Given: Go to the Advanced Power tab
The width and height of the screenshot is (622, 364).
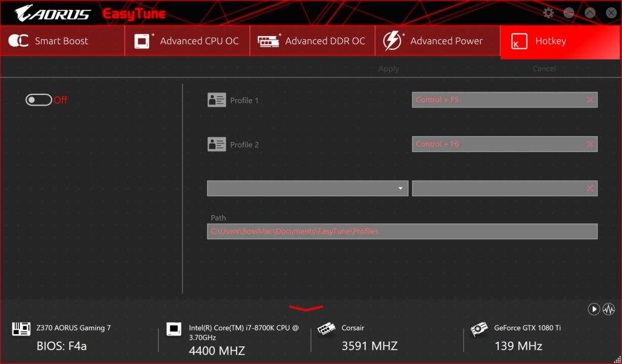Looking at the screenshot, I should click(x=437, y=41).
